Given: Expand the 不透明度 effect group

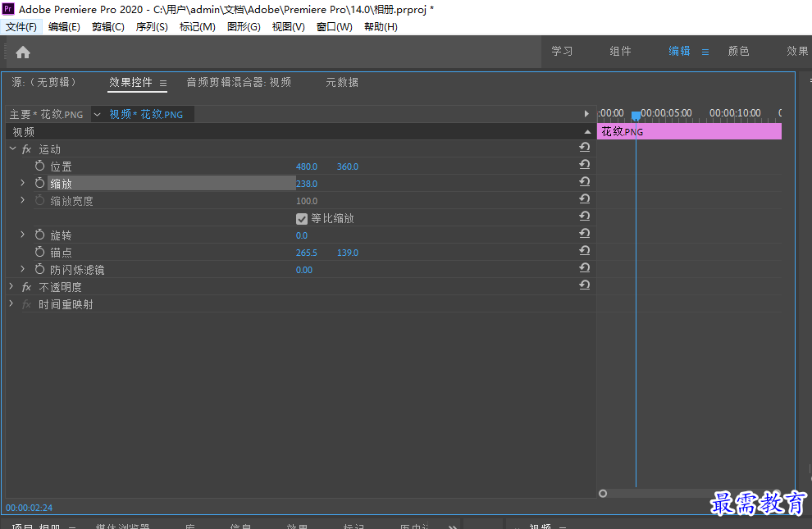Looking at the screenshot, I should [11, 286].
